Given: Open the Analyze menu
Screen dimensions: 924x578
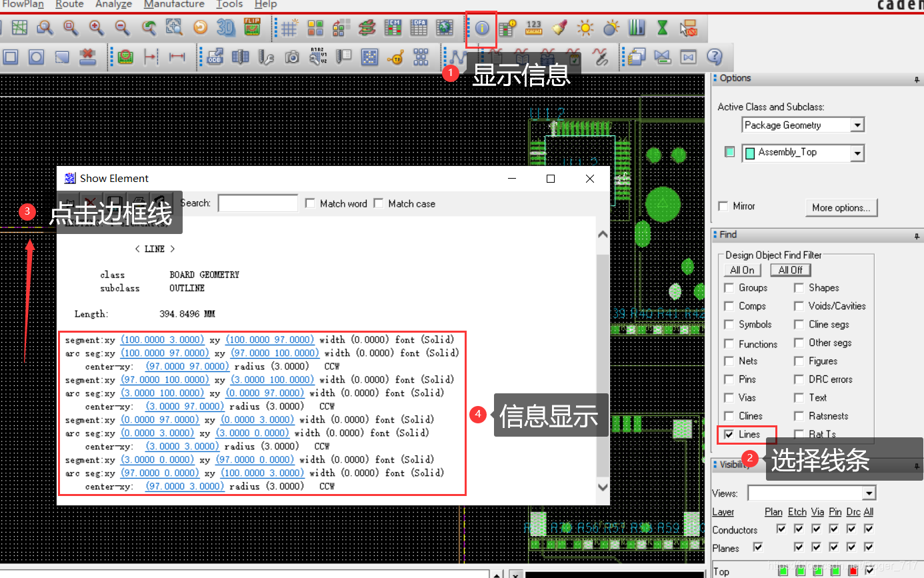Looking at the screenshot, I should [x=113, y=5].
